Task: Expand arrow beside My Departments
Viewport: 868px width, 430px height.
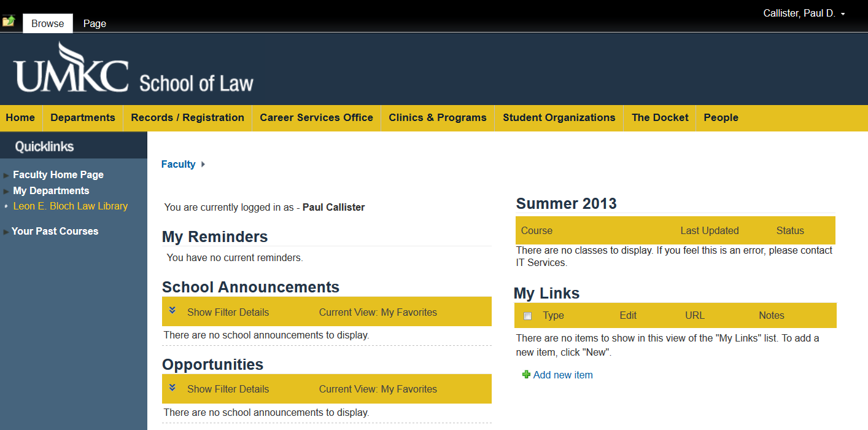Action: pos(7,192)
